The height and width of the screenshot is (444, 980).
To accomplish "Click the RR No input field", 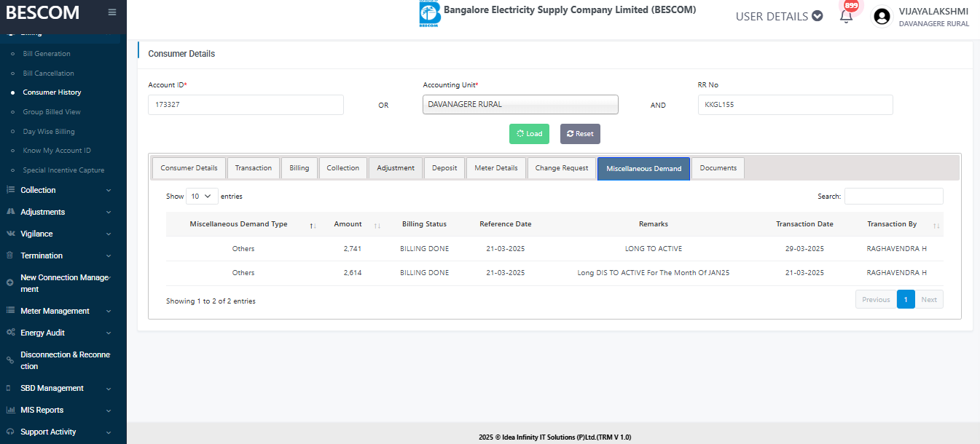I will click(x=795, y=105).
